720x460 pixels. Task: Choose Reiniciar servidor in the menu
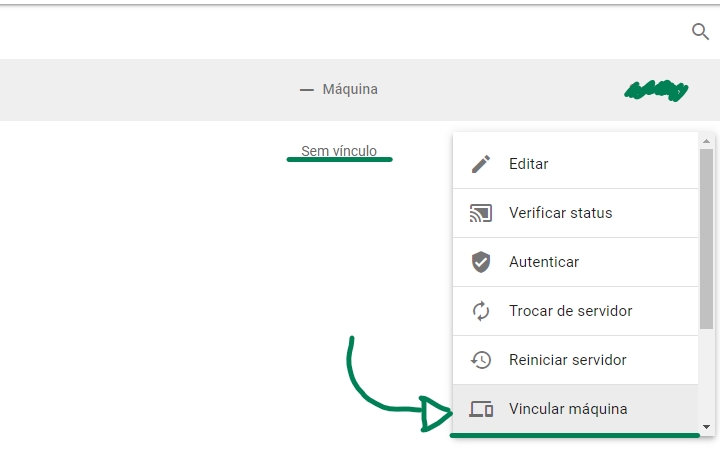point(567,360)
